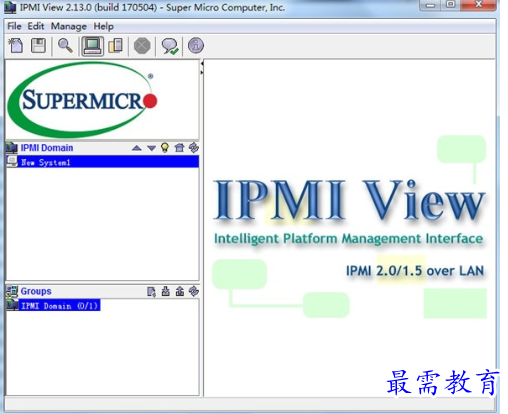Click the server pages toolbar icon

click(115, 46)
